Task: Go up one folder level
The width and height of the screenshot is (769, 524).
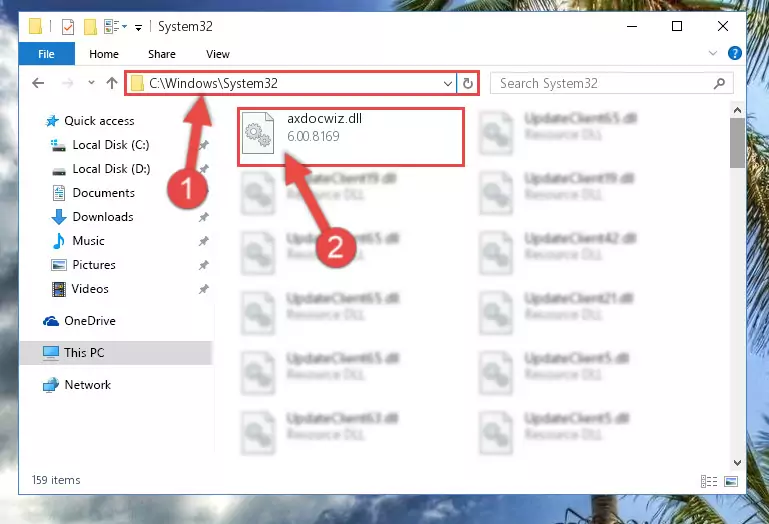Action: click(112, 83)
